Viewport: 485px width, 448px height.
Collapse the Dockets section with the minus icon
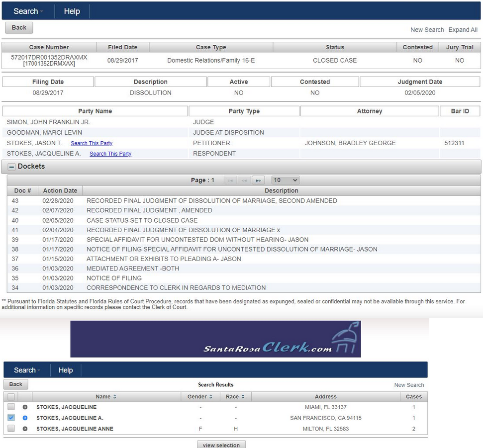pyautogui.click(x=11, y=167)
